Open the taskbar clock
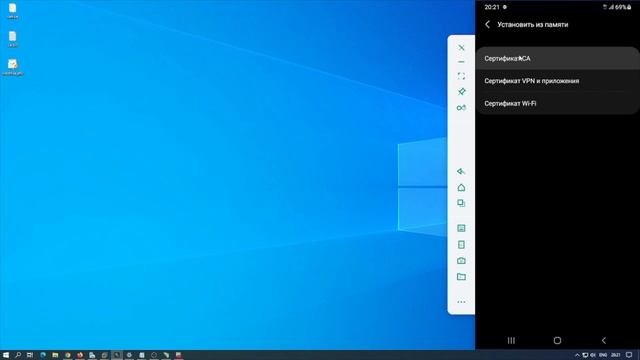The width and height of the screenshot is (640, 360). pos(616,355)
